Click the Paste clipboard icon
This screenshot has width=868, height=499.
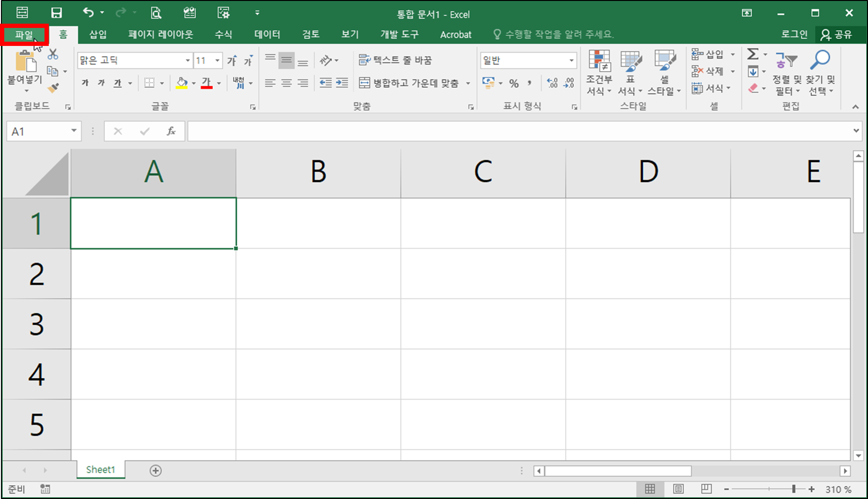[x=25, y=62]
